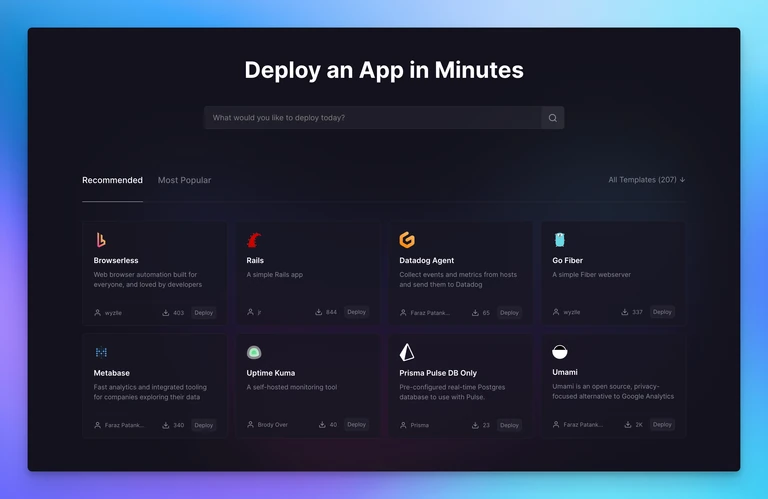Image resolution: width=768 pixels, height=499 pixels.
Task: Click the author person icon on Go Fiber card
Action: pos(556,312)
